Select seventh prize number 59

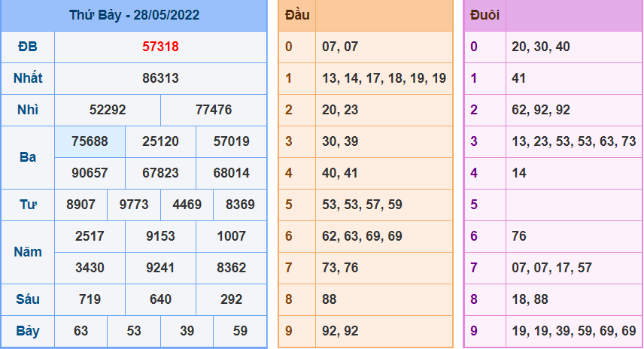click(240, 331)
